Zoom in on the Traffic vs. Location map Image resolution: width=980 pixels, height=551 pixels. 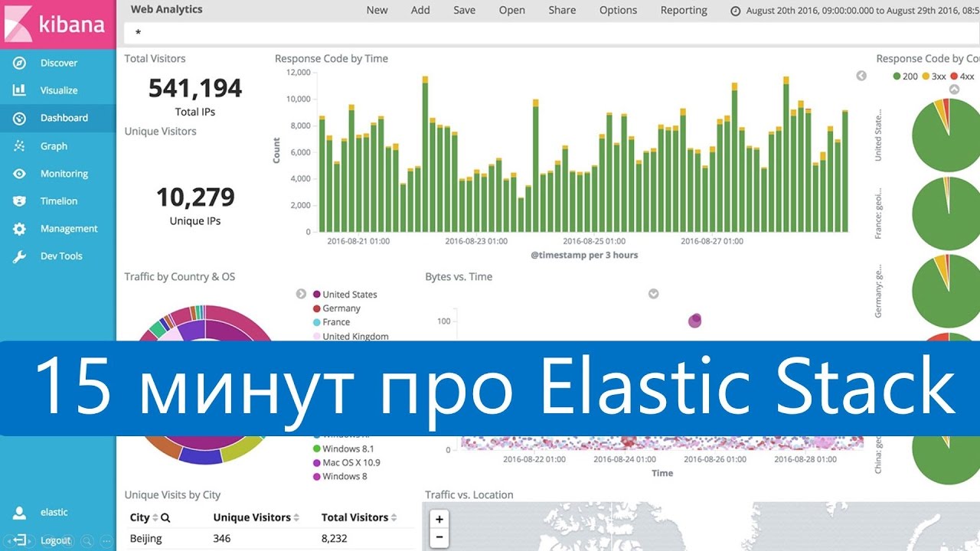[439, 519]
